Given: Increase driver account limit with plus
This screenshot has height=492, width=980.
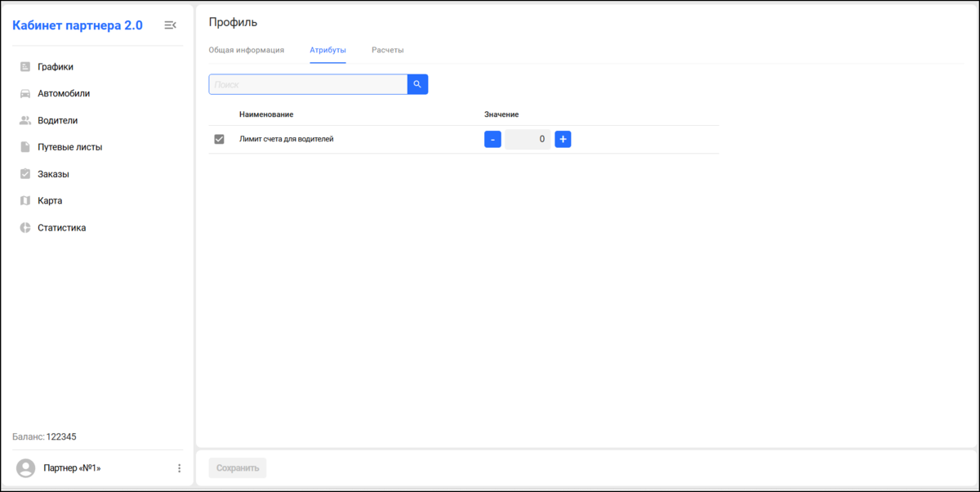Looking at the screenshot, I should pyautogui.click(x=563, y=139).
